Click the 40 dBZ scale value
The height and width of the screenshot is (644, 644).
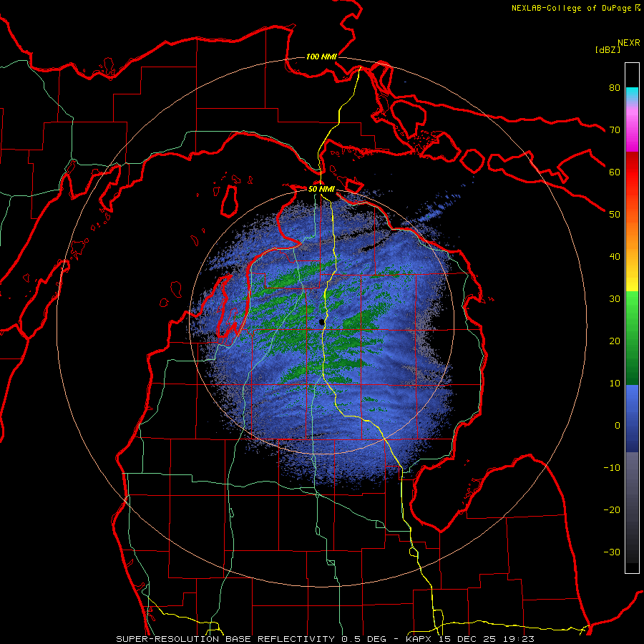coord(615,257)
